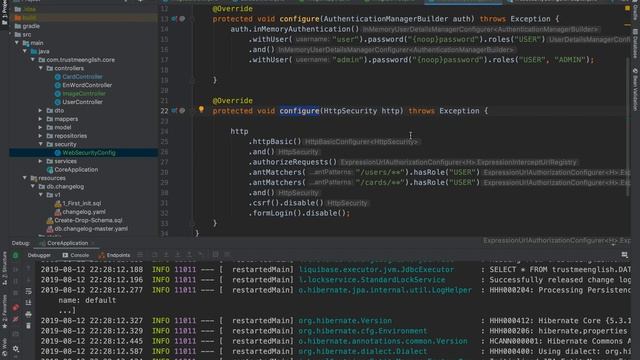Image resolution: width=640 pixels, height=360 pixels.
Task: Click override gutter icon on line 22
Action: pyautogui.click(x=174, y=111)
